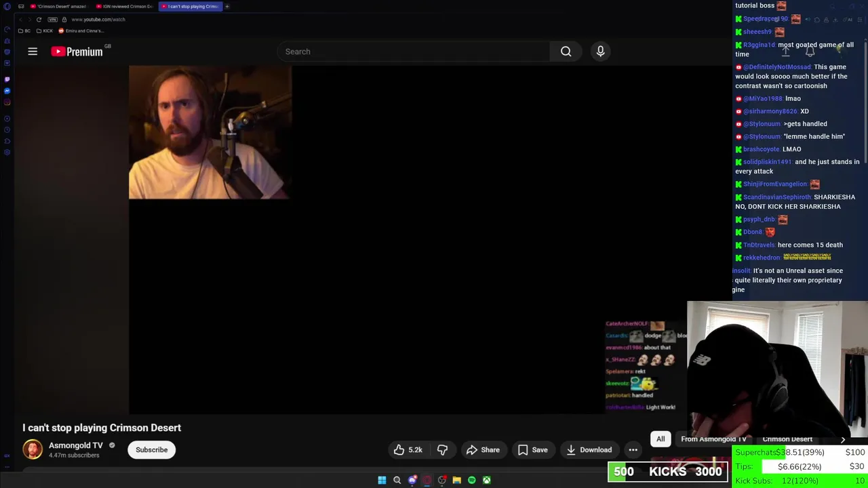Screen dimensions: 868x488
Task: Click the Download button
Action: tap(589, 450)
